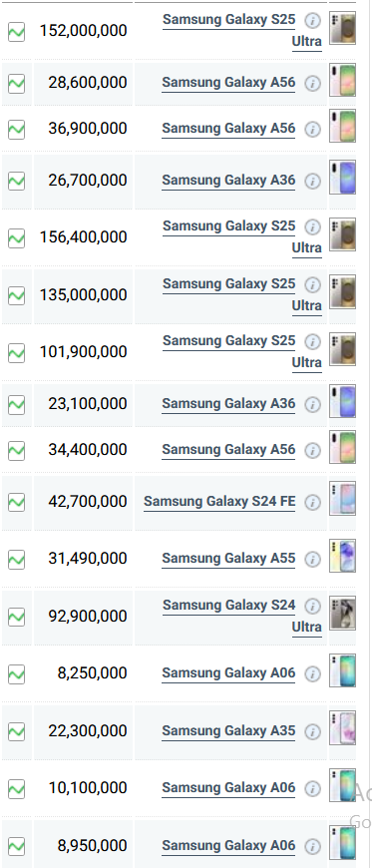Open Samsung Galaxy S24 Ultra link
372x868 pixels.
[242, 617]
